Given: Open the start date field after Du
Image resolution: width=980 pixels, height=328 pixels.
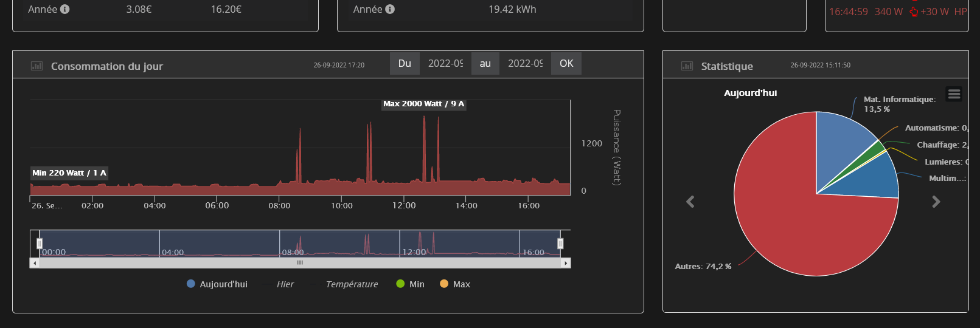Looking at the screenshot, I should (x=445, y=64).
